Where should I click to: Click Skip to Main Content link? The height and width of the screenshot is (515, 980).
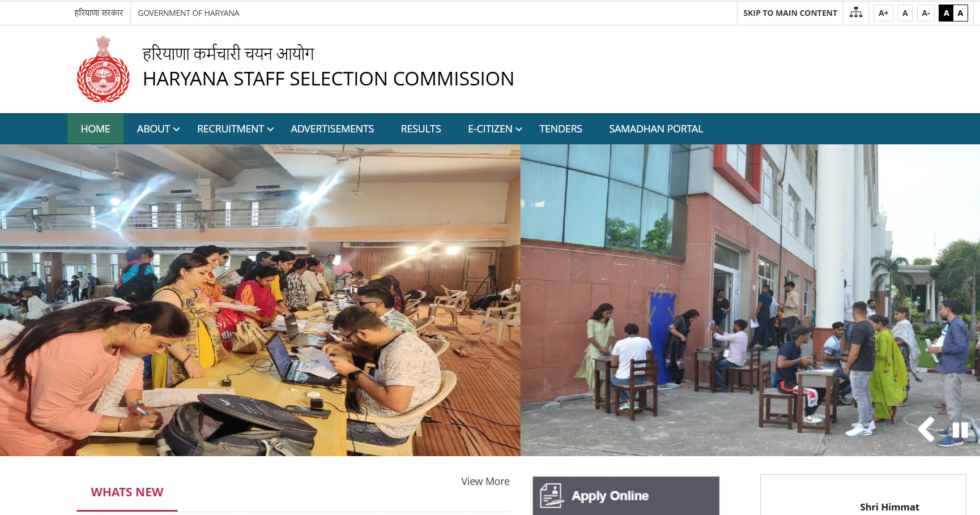coord(790,13)
